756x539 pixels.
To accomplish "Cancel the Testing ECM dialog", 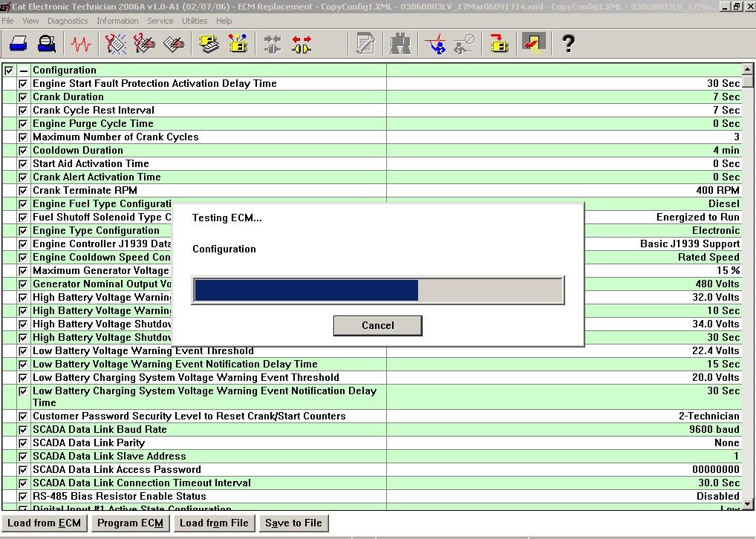I will coord(377,325).
